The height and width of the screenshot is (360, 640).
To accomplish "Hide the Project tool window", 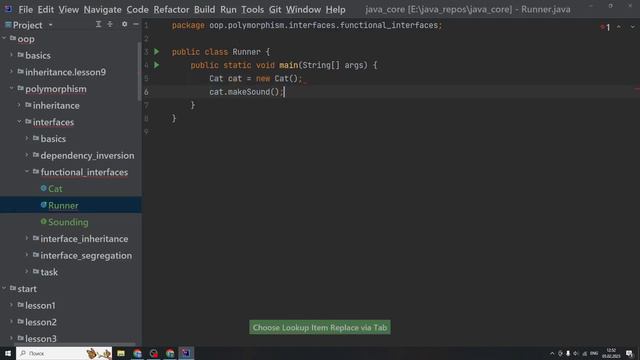I will point(136,24).
